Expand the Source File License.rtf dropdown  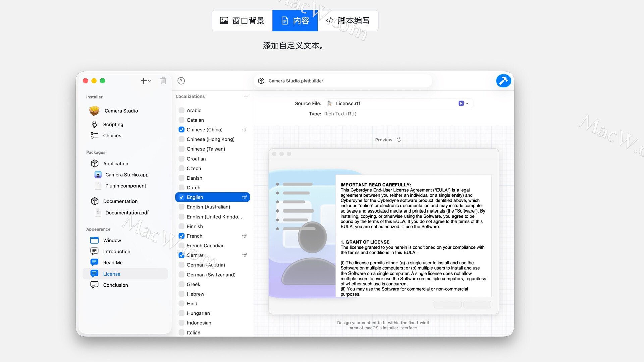coord(464,103)
